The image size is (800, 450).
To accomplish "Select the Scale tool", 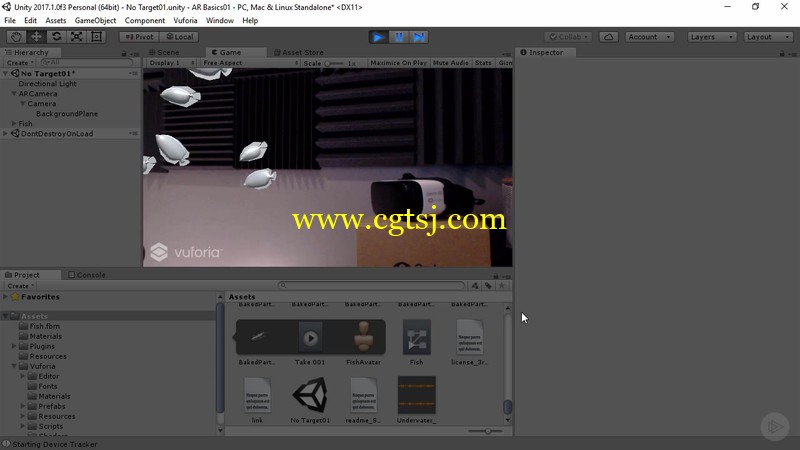I will pos(77,37).
